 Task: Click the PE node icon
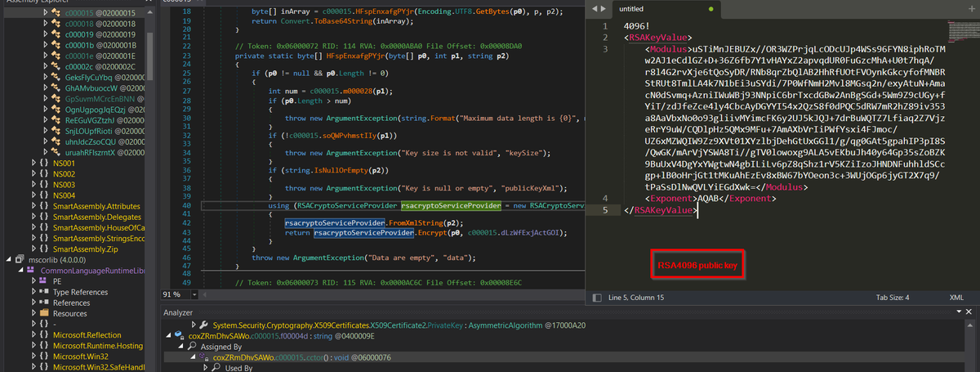(x=44, y=280)
